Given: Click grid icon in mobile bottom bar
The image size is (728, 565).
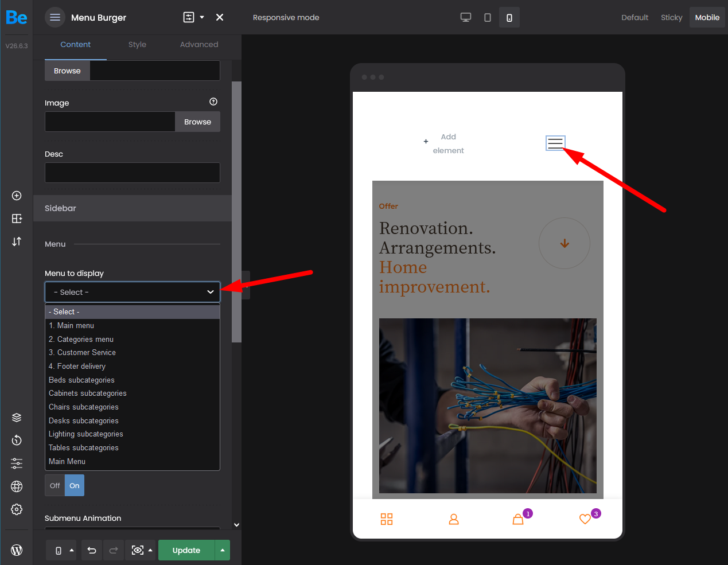Looking at the screenshot, I should 387,519.
